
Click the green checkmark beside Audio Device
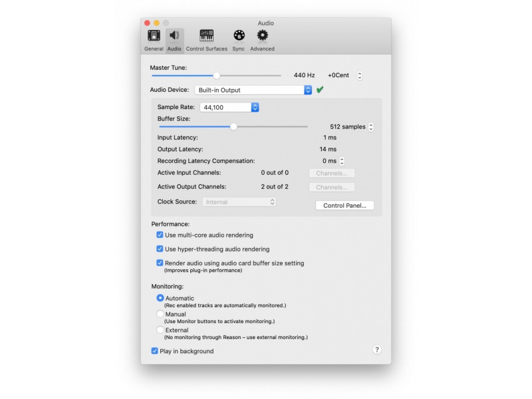(320, 90)
